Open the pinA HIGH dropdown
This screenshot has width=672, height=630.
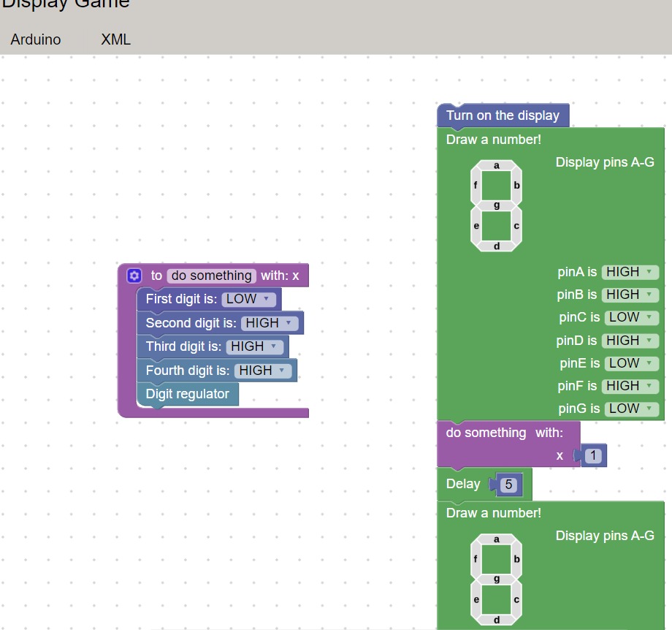coord(630,272)
